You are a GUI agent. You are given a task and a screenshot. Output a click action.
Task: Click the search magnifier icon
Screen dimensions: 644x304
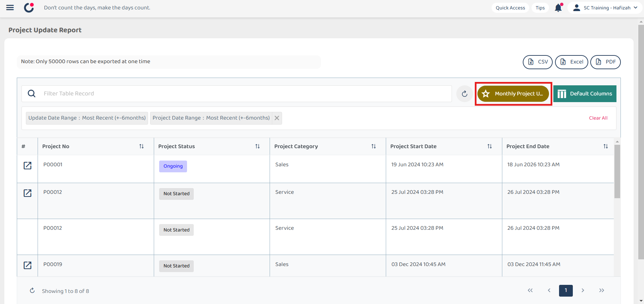coord(32,94)
